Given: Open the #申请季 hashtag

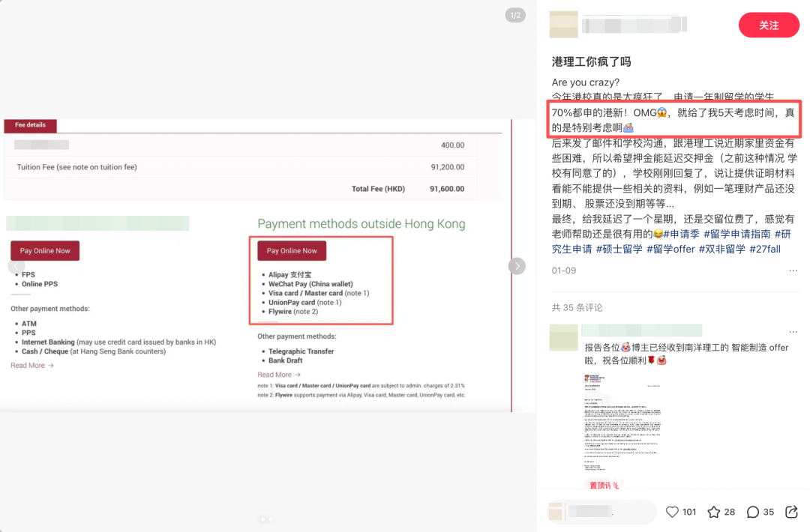Looking at the screenshot, I should [x=682, y=234].
